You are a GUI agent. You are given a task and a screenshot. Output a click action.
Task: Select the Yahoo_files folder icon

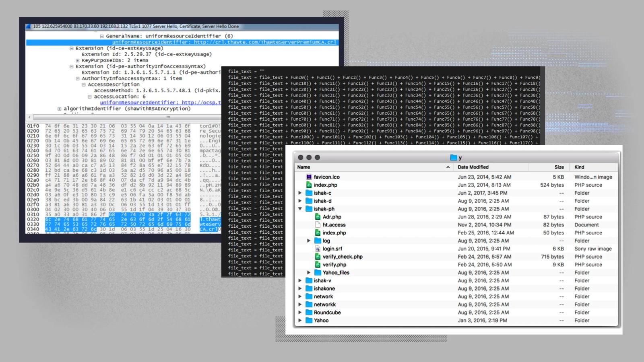318,273
